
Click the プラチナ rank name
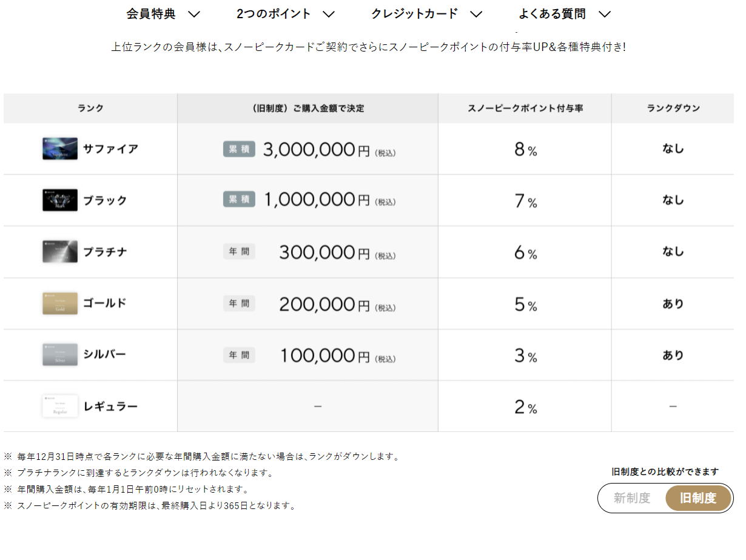click(x=105, y=252)
